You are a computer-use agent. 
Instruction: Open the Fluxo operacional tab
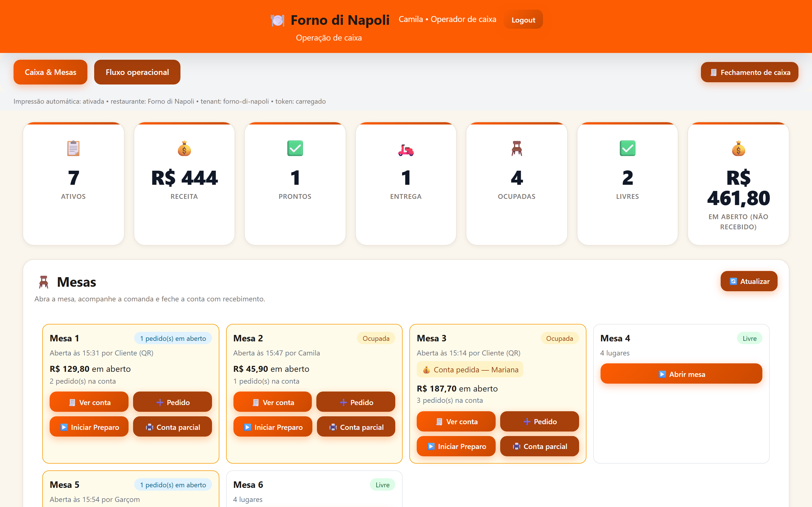tap(137, 72)
